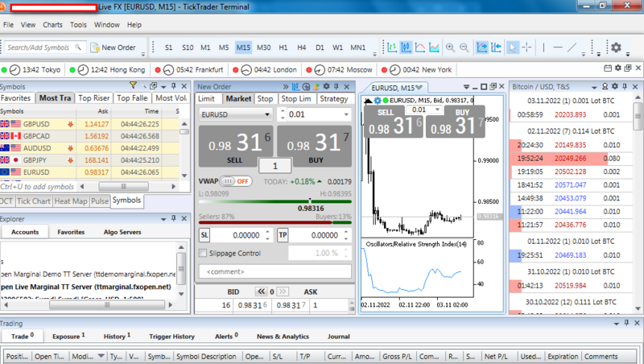Image resolution: width=644 pixels, height=364 pixels.
Task: Expand the timeframe toolbar overflow arrow
Action: point(374,54)
